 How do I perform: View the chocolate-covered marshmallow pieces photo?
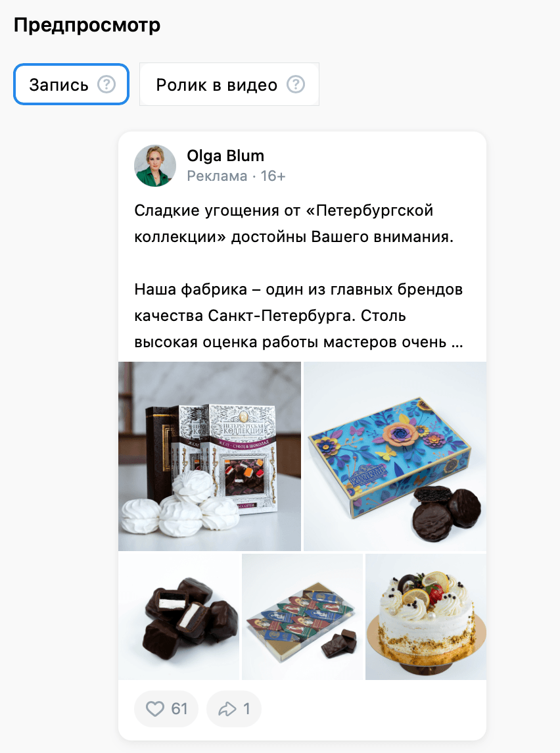179,617
